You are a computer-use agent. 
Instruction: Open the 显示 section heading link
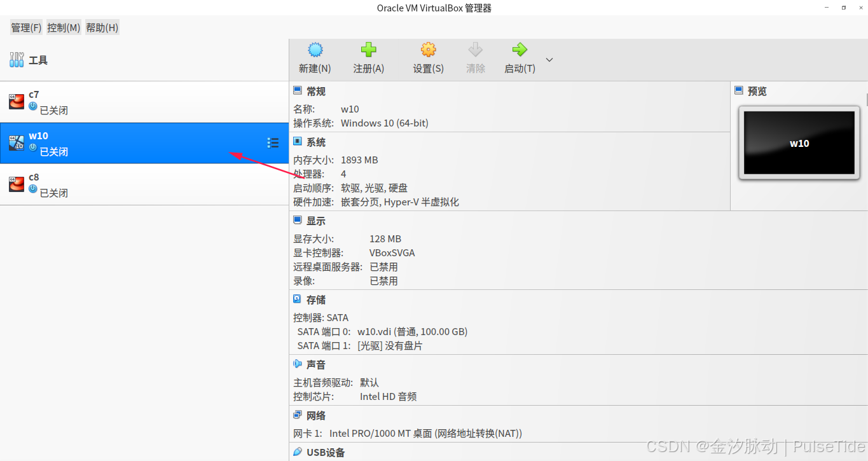[x=316, y=221]
